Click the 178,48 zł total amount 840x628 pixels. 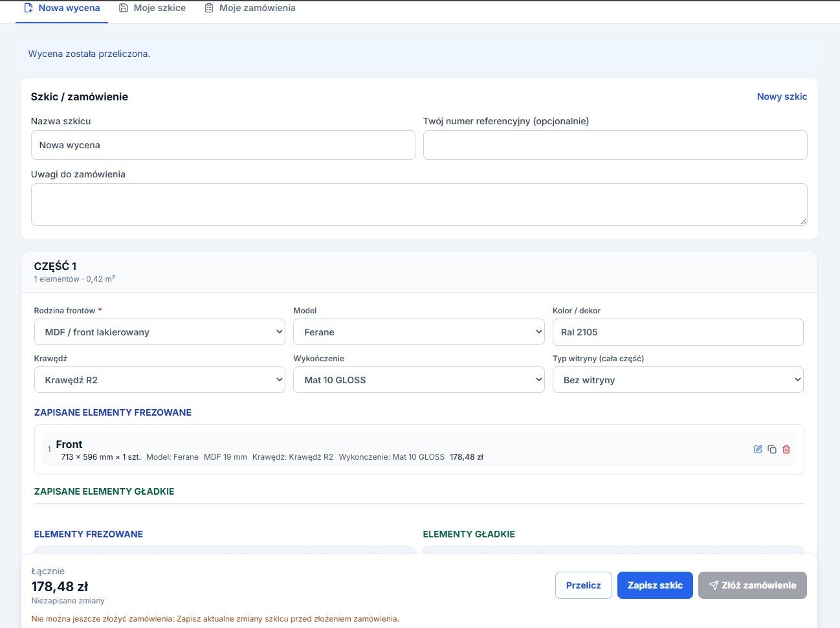click(x=60, y=587)
